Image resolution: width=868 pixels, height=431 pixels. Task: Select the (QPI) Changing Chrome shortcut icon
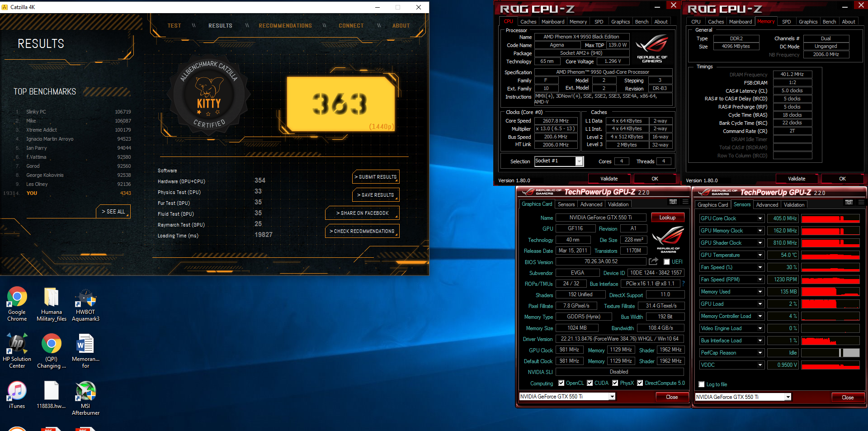click(x=52, y=351)
